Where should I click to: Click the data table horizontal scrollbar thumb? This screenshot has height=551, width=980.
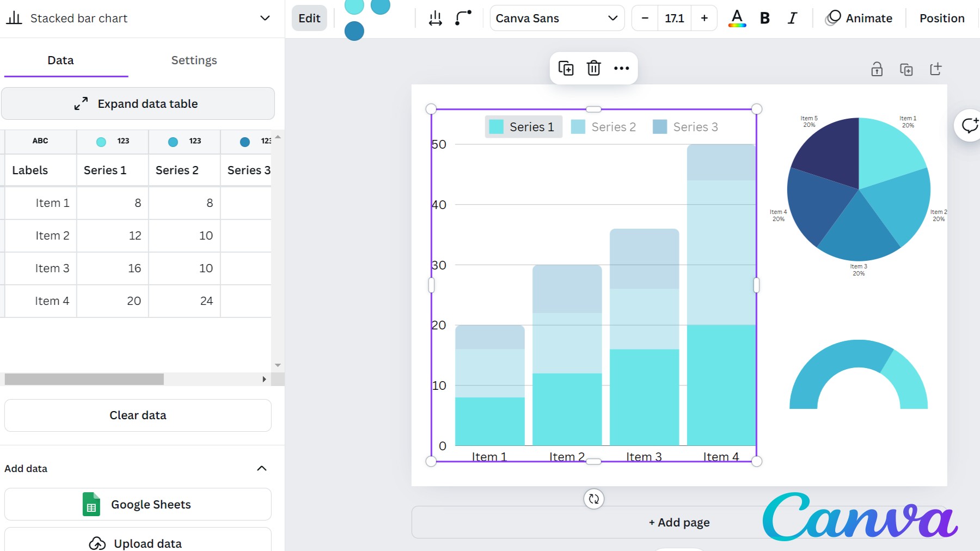tap(84, 379)
